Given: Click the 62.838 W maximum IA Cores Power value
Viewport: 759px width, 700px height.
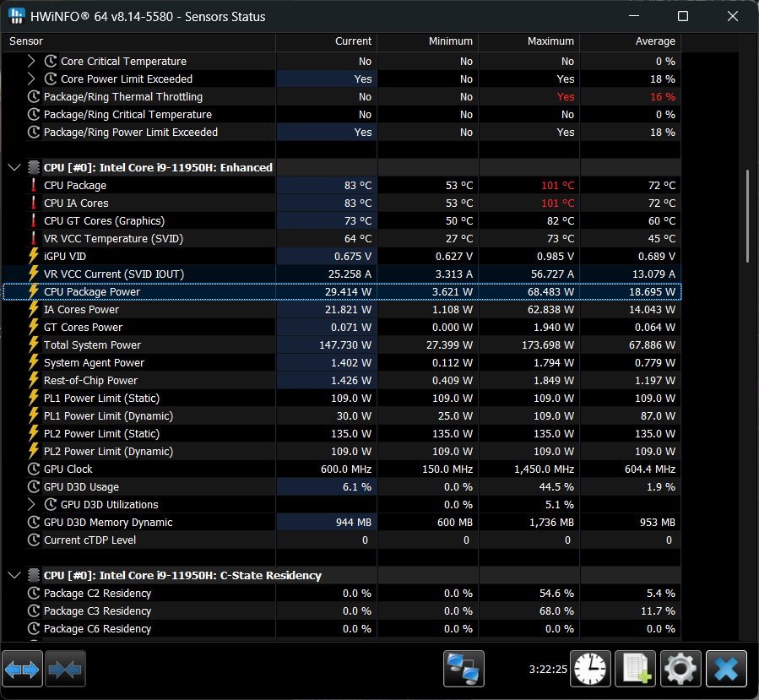Looking at the screenshot, I should (x=550, y=309).
